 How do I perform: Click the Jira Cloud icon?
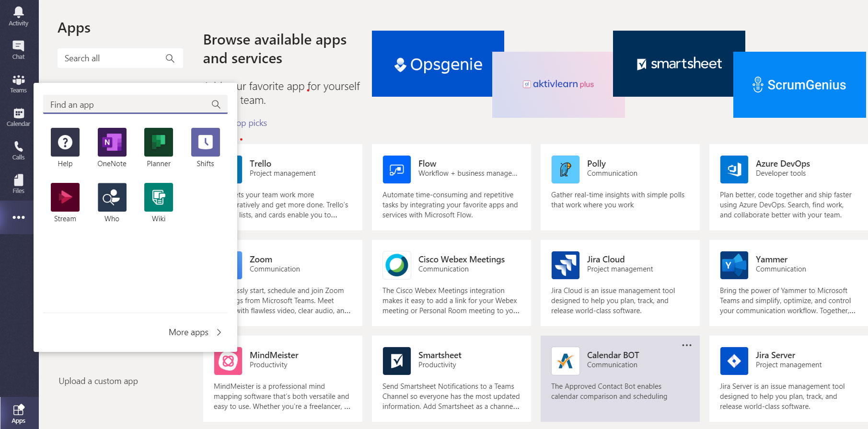[566, 265]
